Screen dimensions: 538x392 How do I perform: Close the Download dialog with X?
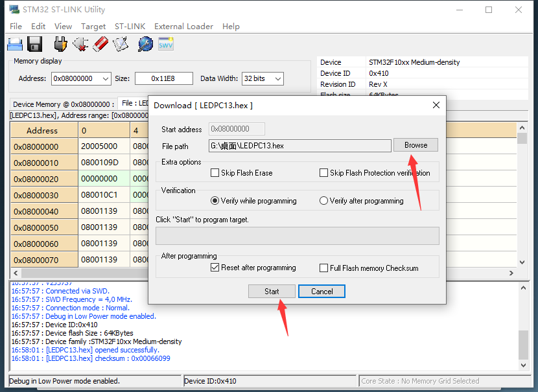pos(436,105)
